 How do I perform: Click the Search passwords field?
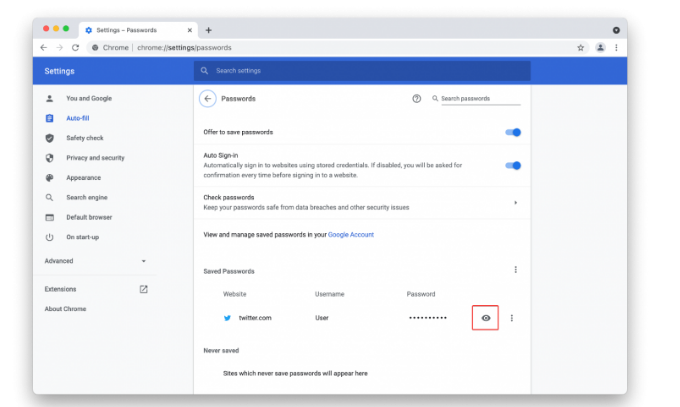481,99
